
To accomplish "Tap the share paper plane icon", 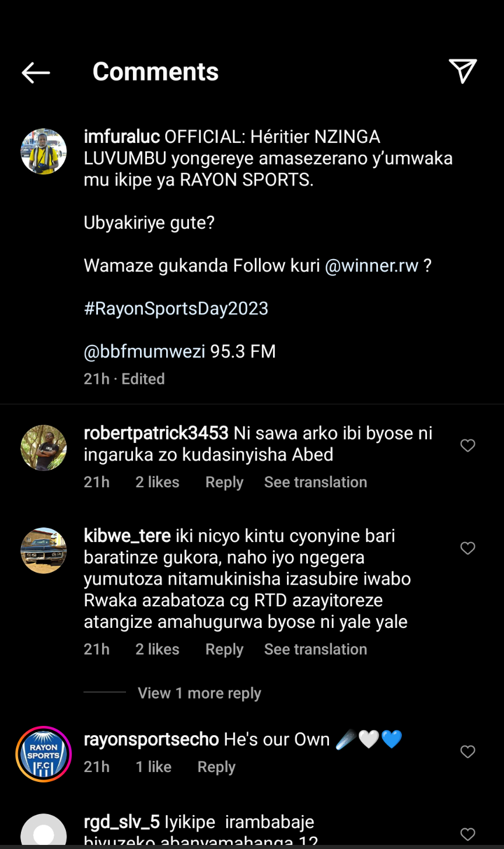I will [x=463, y=72].
